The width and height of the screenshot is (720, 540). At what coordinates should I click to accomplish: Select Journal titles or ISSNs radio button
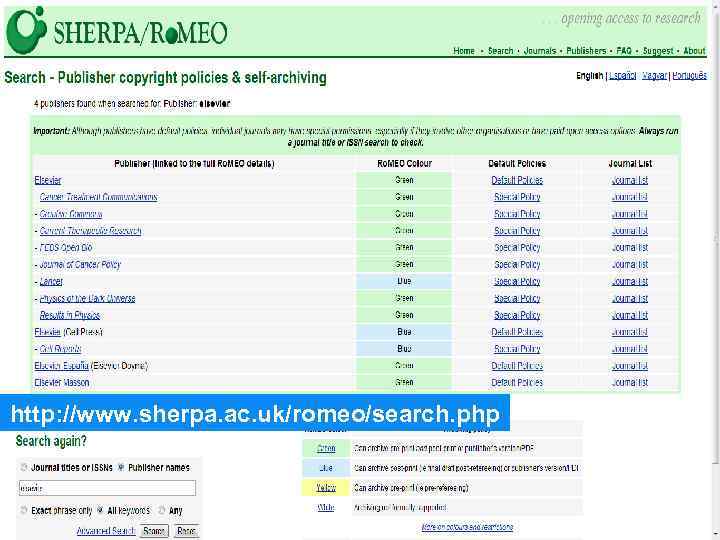[23, 467]
